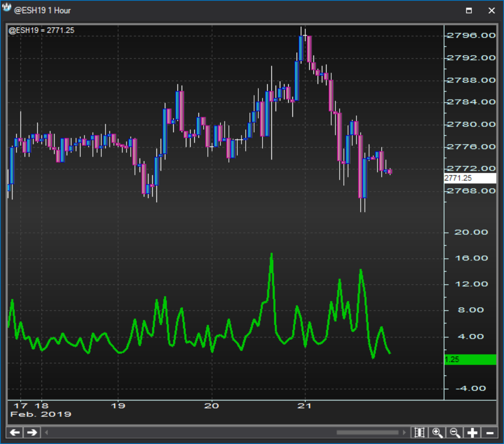Click the 2788.00 price axis label
Viewport: 504px width, 444px height.
471,80
